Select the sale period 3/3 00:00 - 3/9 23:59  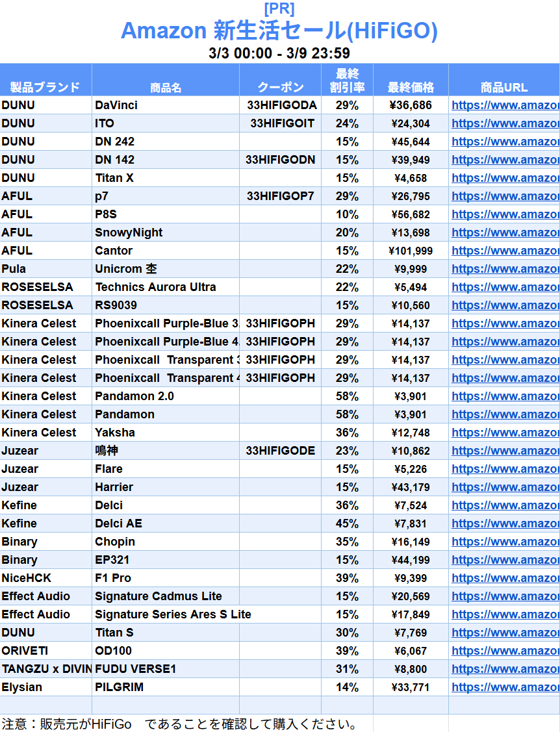279,53
